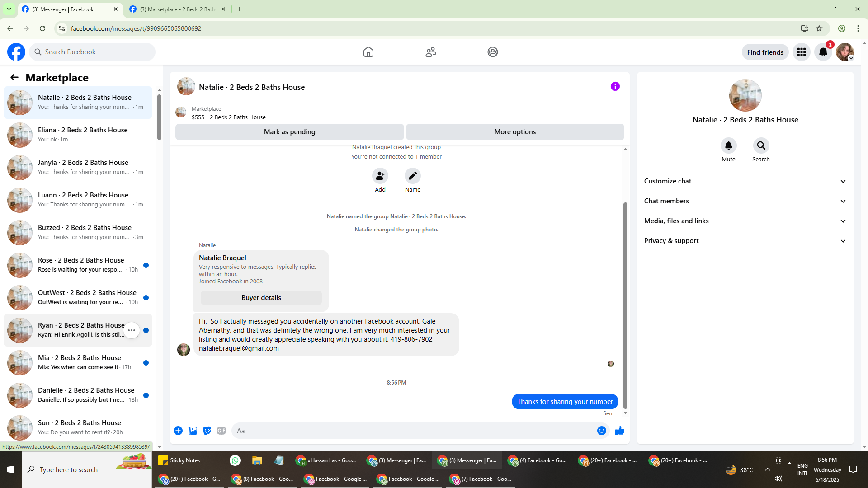868x488 pixels.
Task: View Buyer details for Natalie Braquel
Action: [x=261, y=298]
